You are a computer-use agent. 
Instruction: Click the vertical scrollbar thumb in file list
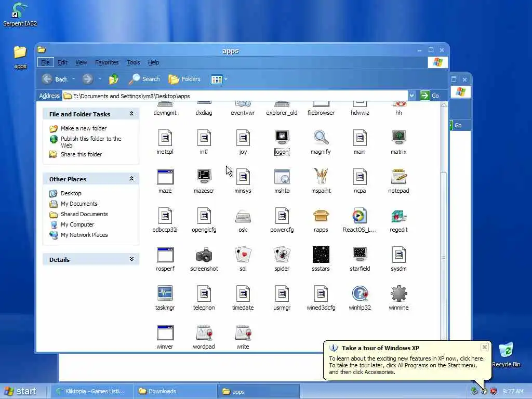click(444, 257)
